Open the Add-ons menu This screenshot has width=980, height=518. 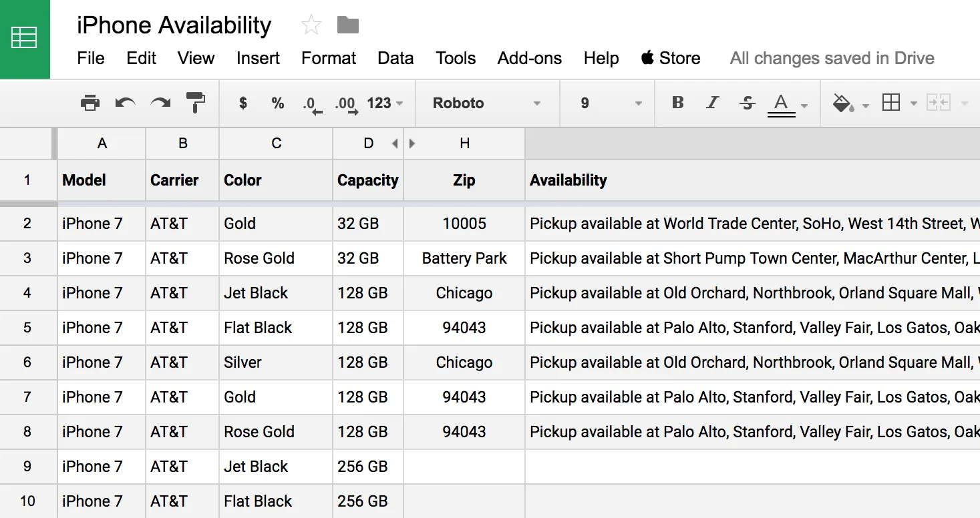click(x=529, y=59)
